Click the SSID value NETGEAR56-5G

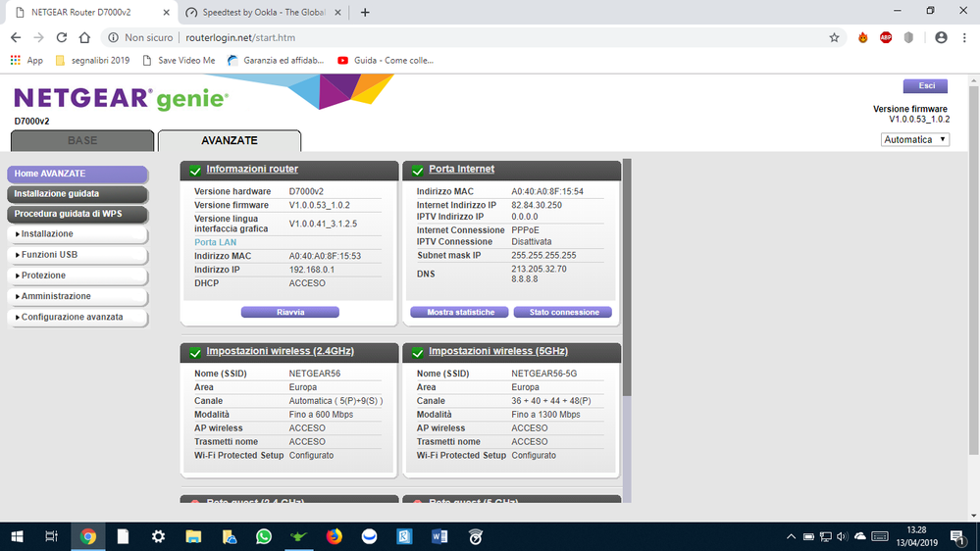click(543, 374)
